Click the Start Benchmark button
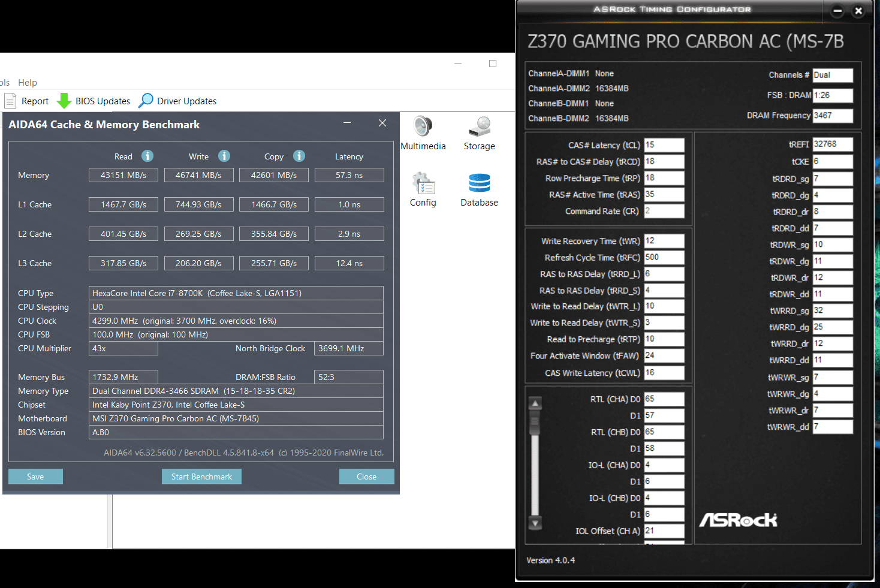 click(x=201, y=477)
